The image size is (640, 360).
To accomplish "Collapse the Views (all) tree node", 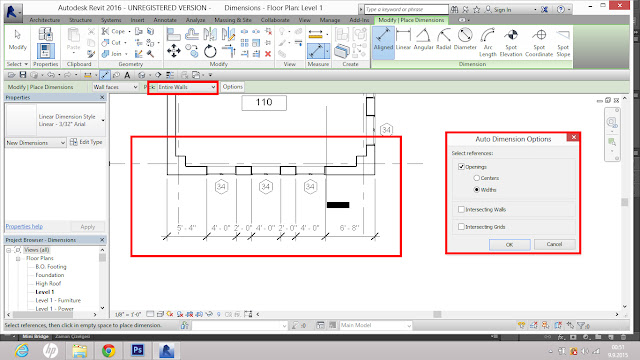I will tap(9, 250).
